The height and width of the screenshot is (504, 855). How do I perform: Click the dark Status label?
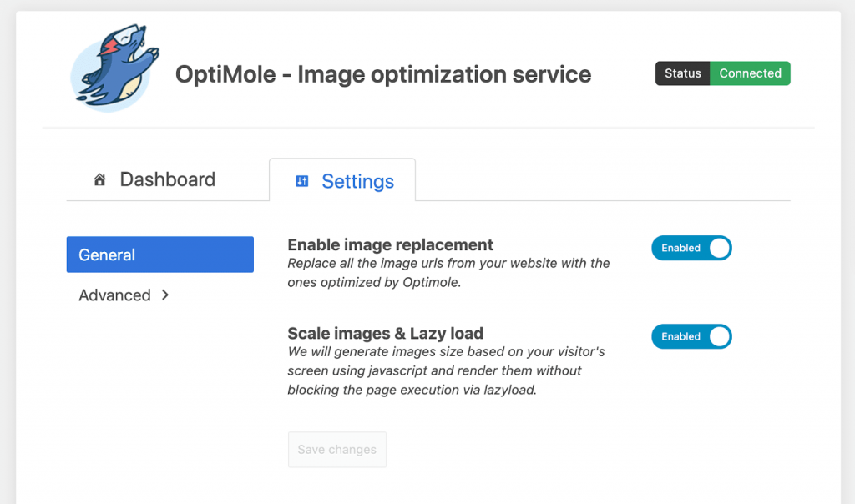682,73
